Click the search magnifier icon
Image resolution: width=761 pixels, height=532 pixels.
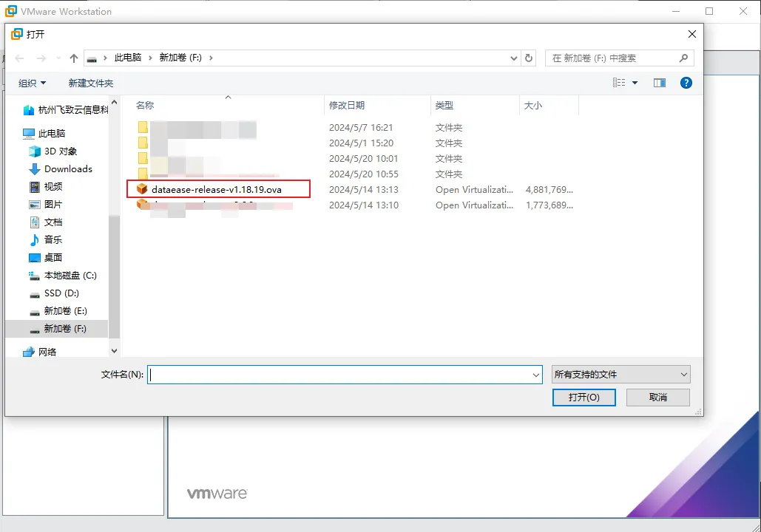684,58
